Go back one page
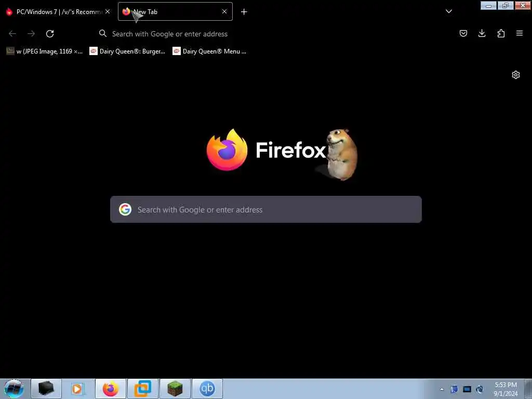532x399 pixels. click(x=12, y=34)
